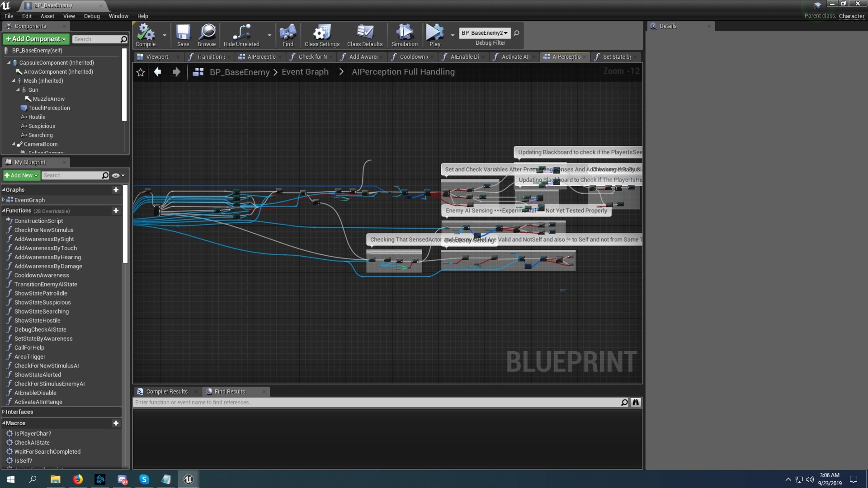Open the File menu
The height and width of the screenshot is (488, 868).
pyautogui.click(x=9, y=16)
